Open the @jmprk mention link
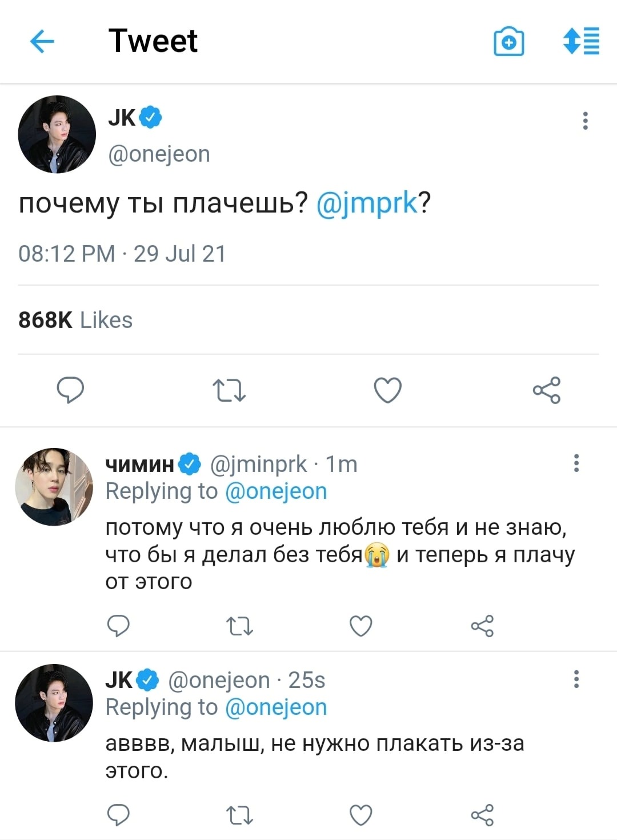Screen dimensions: 617x840 [367, 203]
